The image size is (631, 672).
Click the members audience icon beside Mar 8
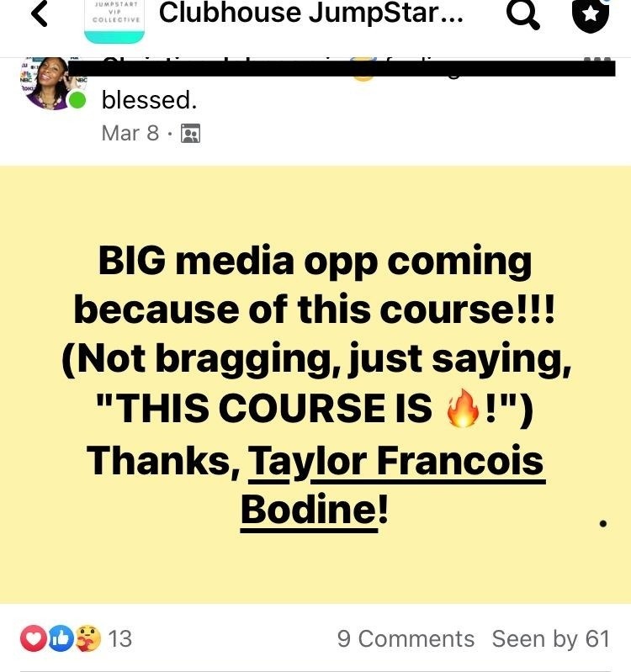pos(191,133)
